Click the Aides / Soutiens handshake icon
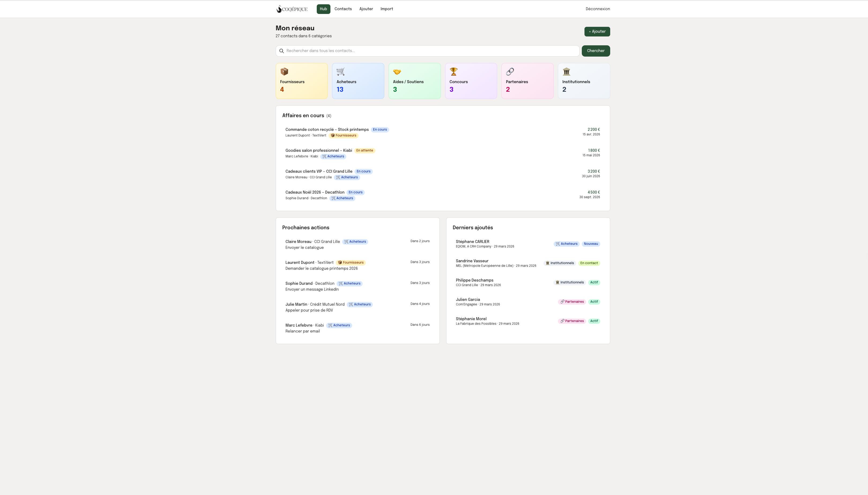868x495 pixels. pyautogui.click(x=397, y=72)
